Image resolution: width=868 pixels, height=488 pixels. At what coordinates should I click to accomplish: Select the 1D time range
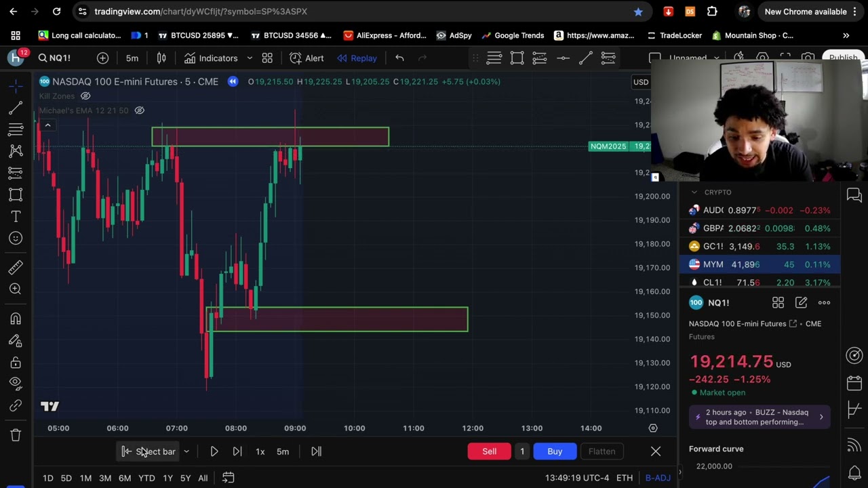(x=48, y=479)
